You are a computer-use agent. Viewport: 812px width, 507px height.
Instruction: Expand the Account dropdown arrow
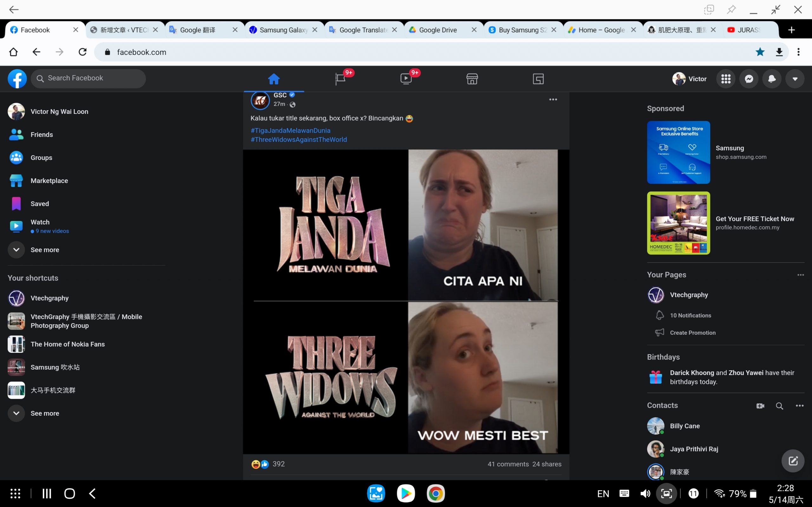(795, 79)
